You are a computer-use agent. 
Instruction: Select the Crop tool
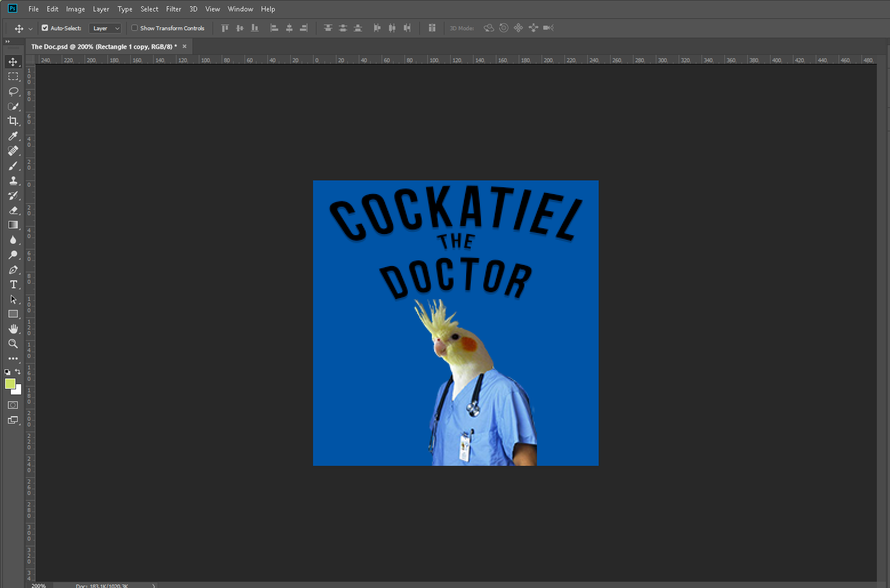coord(13,121)
